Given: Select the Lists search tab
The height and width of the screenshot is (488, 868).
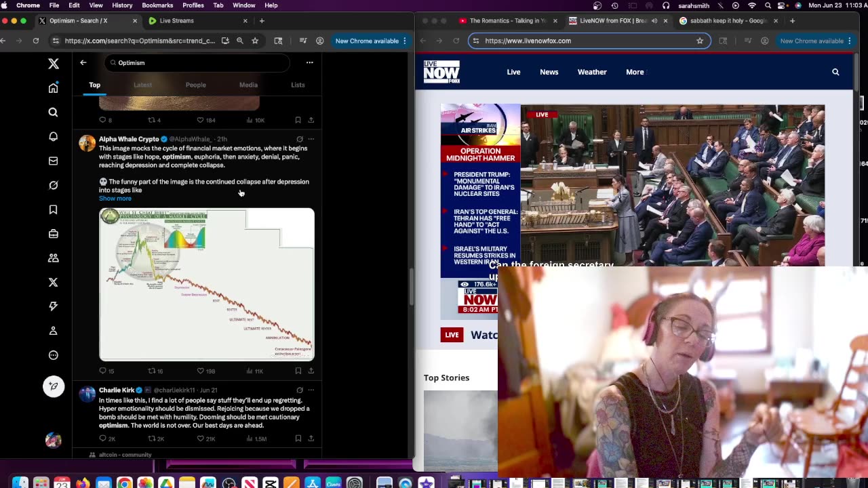Looking at the screenshot, I should (x=298, y=85).
